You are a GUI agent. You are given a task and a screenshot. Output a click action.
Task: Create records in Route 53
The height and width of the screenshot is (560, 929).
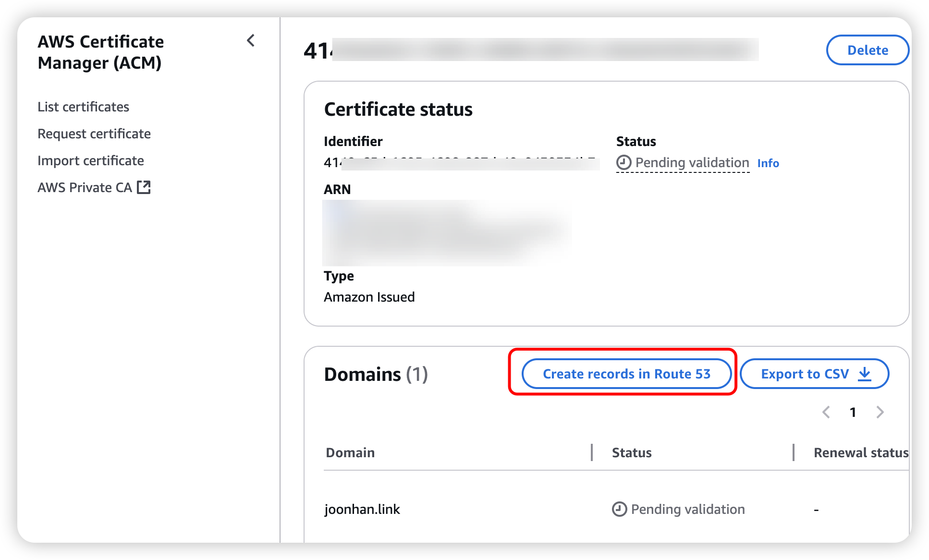[626, 374]
